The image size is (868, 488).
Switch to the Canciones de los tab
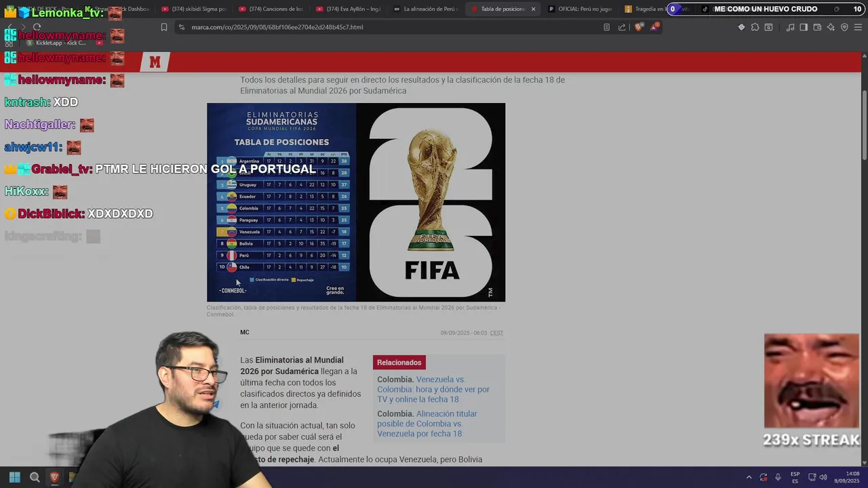(271, 9)
